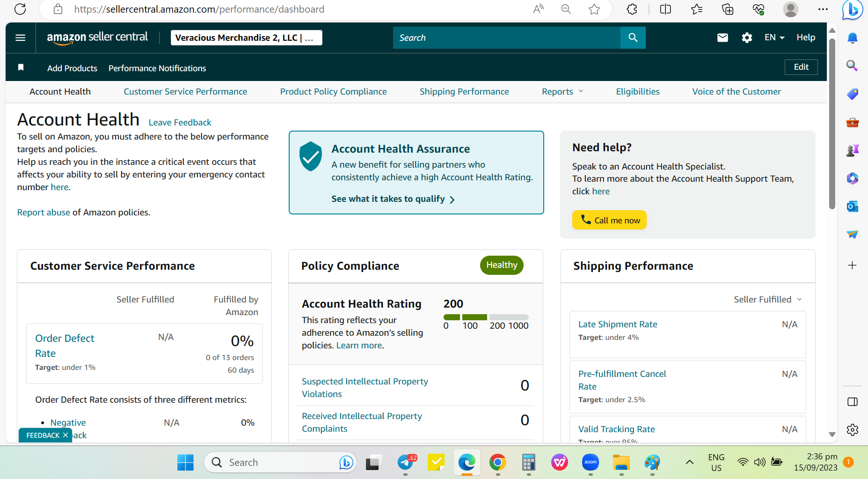The width and height of the screenshot is (868, 479).
Task: Click the Leave Feedback link
Action: point(180,123)
